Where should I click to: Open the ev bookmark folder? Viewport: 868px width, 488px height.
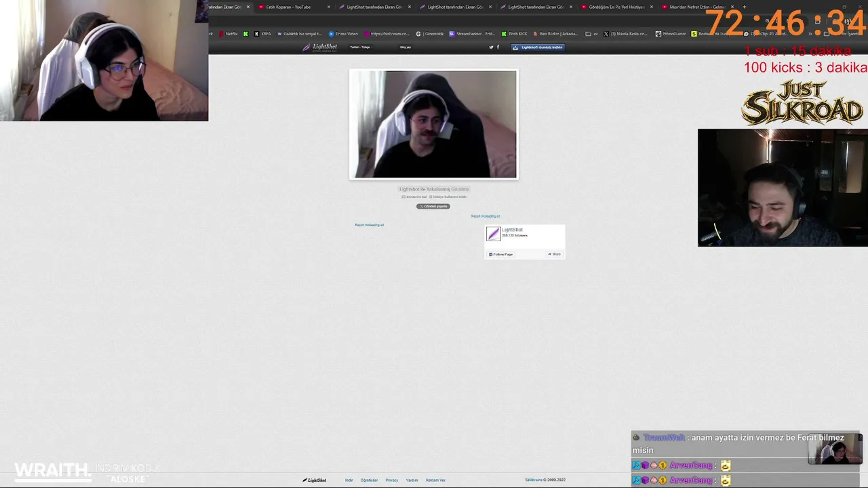[592, 34]
